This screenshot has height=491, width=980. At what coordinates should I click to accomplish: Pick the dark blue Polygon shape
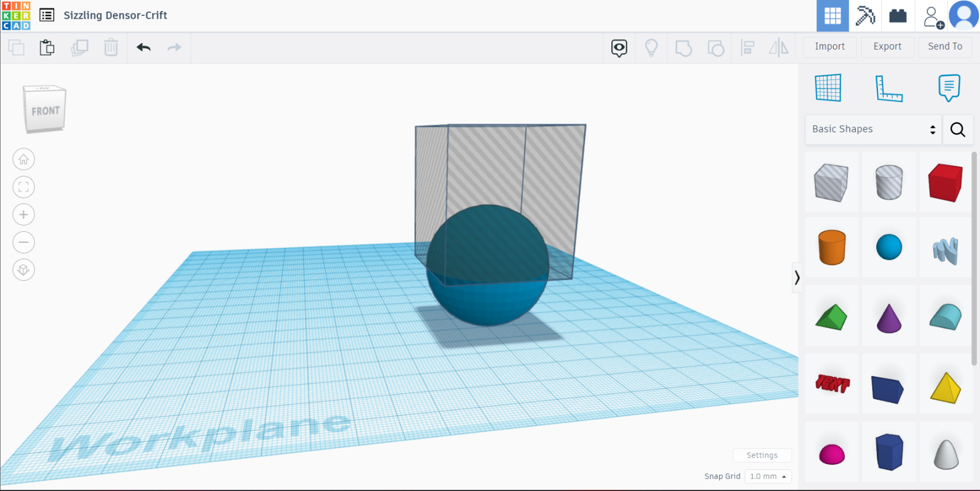(889, 452)
